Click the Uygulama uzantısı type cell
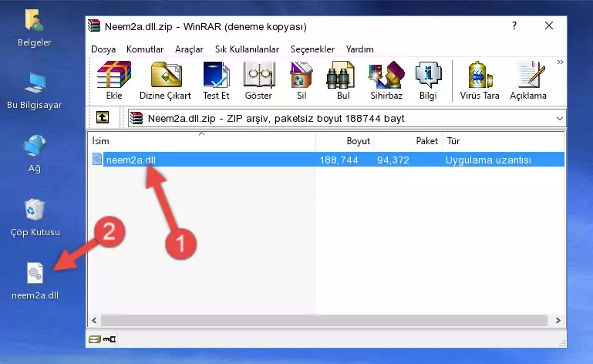 [x=488, y=160]
